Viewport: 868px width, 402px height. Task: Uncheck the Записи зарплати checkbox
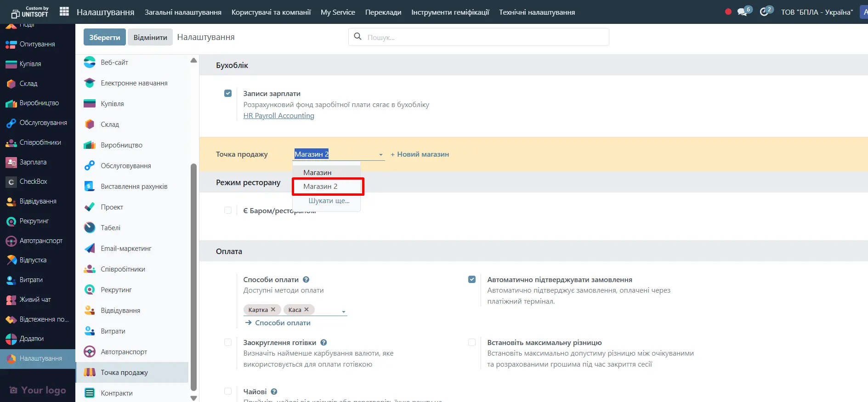pyautogui.click(x=228, y=93)
